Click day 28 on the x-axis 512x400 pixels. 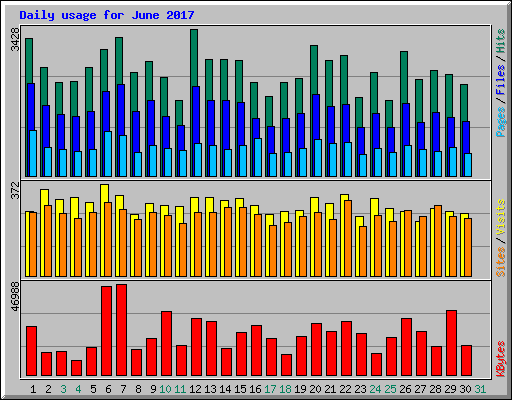(435, 389)
